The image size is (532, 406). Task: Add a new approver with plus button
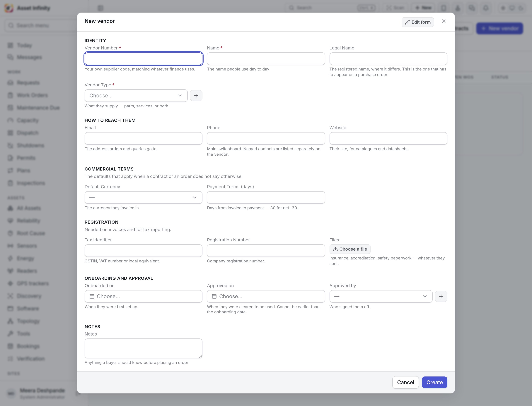click(441, 296)
